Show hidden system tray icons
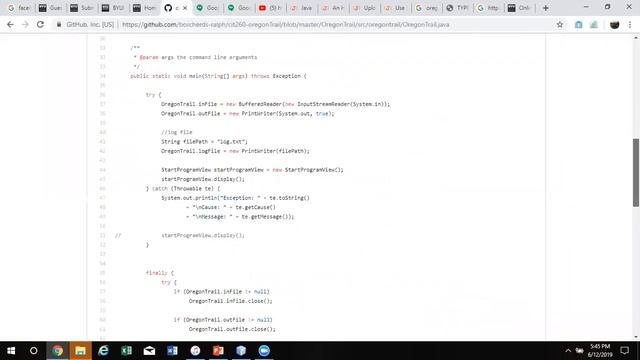 [x=568, y=351]
